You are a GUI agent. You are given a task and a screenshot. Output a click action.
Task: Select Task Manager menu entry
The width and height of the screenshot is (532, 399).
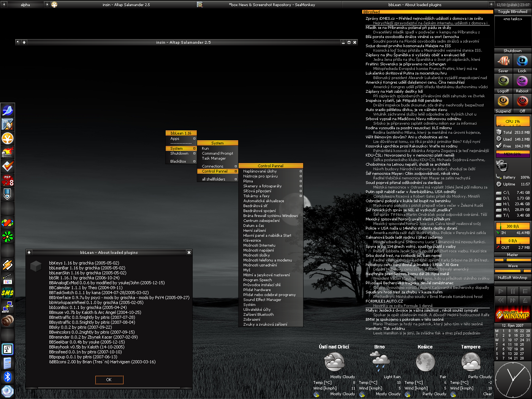pyautogui.click(x=217, y=158)
